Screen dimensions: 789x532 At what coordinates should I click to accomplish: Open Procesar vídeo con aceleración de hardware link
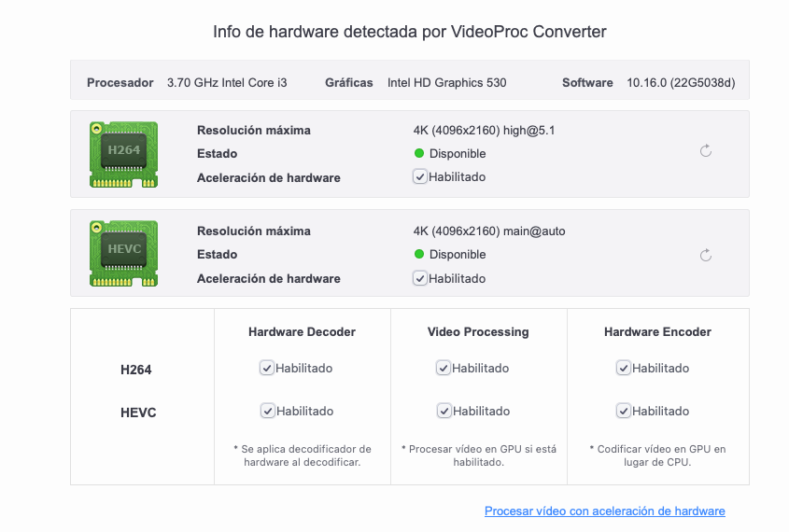tap(605, 511)
